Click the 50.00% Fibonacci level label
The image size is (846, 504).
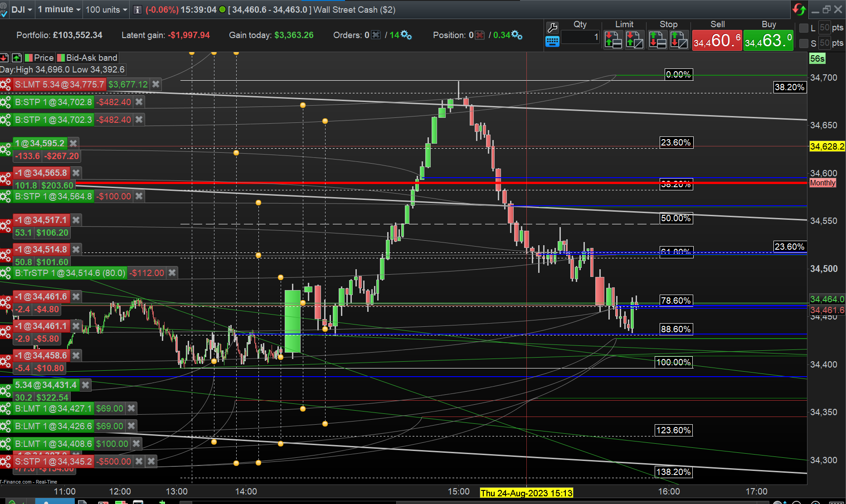tap(676, 218)
